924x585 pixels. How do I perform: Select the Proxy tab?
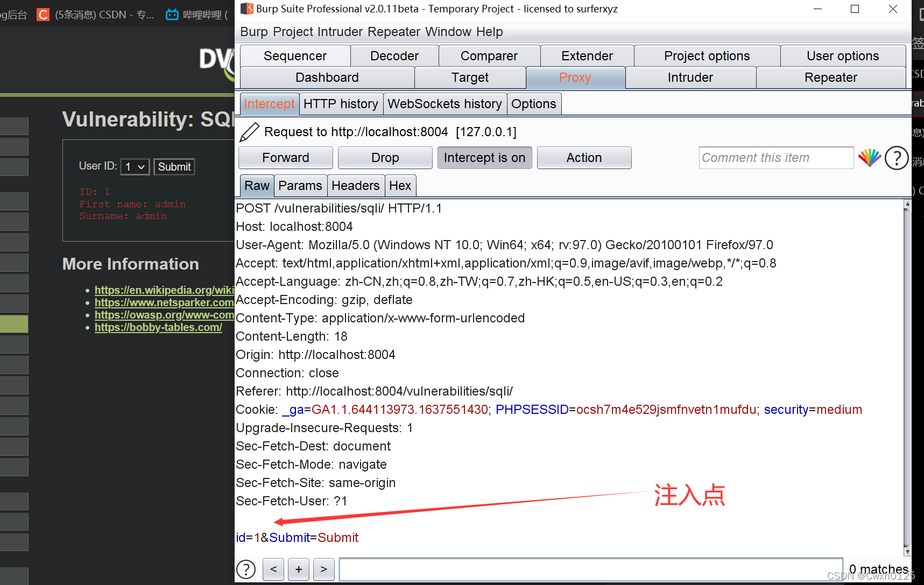pyautogui.click(x=575, y=77)
